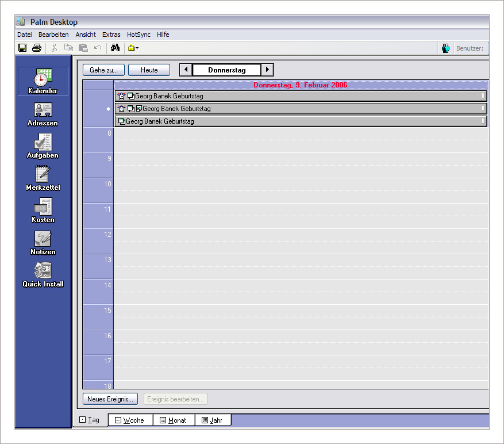Open the Hilfe menu
This screenshot has height=444, width=504.
[163, 35]
